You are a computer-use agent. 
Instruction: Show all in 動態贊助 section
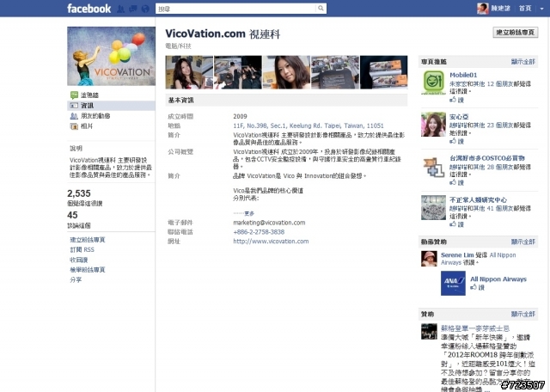click(x=523, y=242)
